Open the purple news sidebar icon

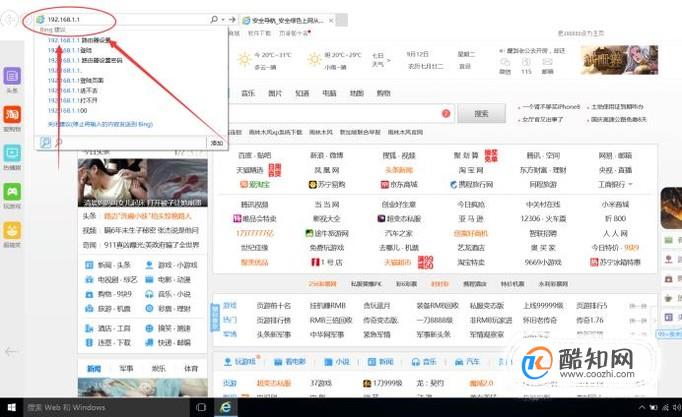pyautogui.click(x=12, y=76)
